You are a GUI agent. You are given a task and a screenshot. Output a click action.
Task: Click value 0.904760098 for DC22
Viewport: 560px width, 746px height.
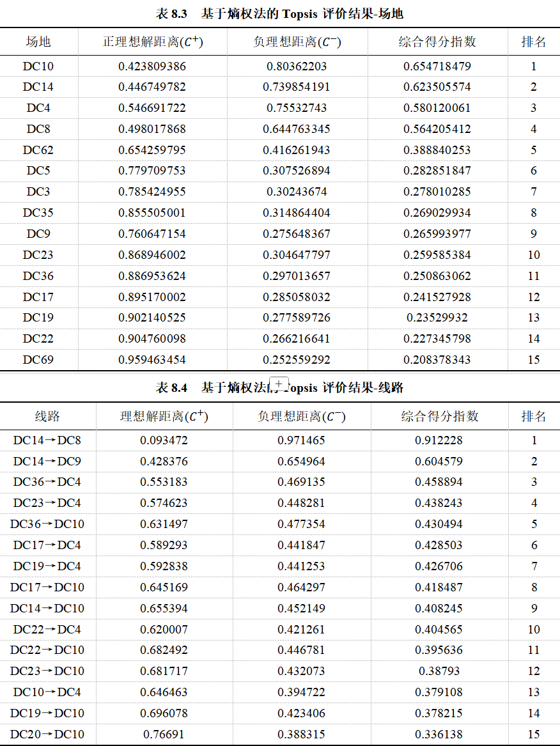[152, 339]
